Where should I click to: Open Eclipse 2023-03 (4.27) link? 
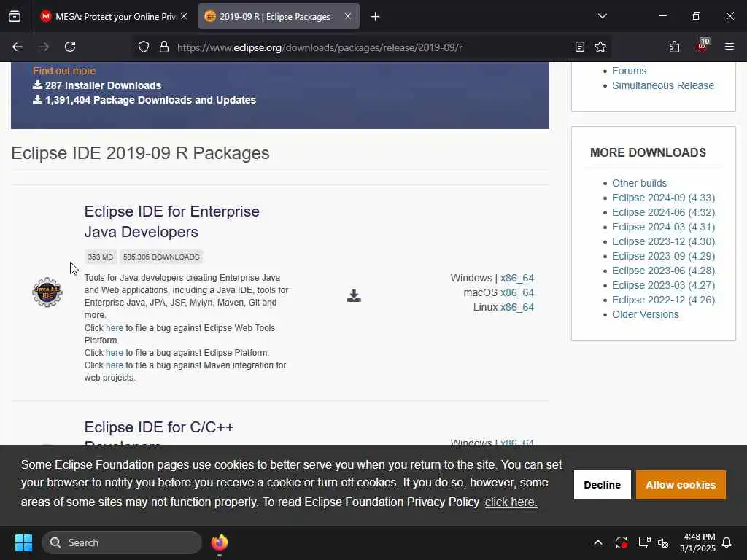coord(664,285)
